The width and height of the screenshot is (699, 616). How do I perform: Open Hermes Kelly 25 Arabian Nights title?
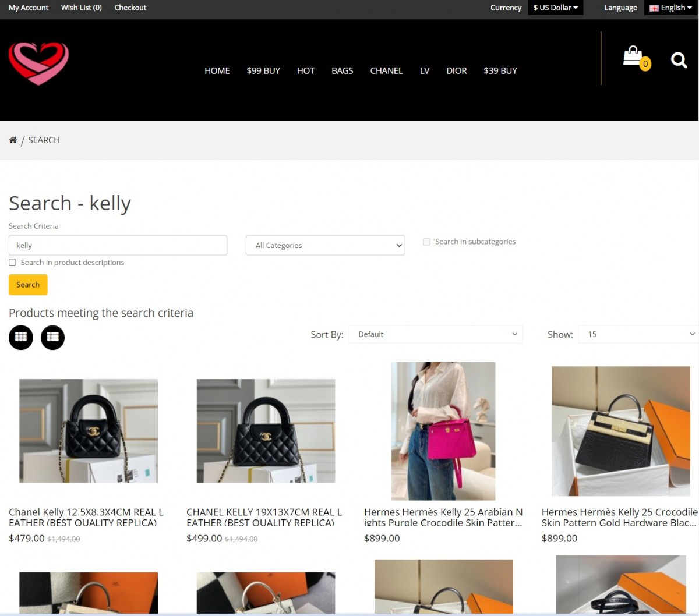(443, 517)
